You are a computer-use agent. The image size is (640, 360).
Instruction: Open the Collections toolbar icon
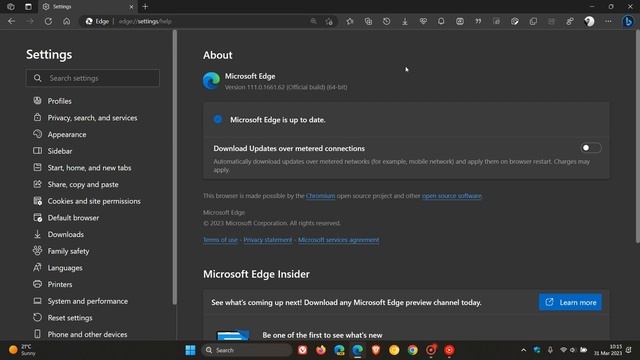[368, 21]
